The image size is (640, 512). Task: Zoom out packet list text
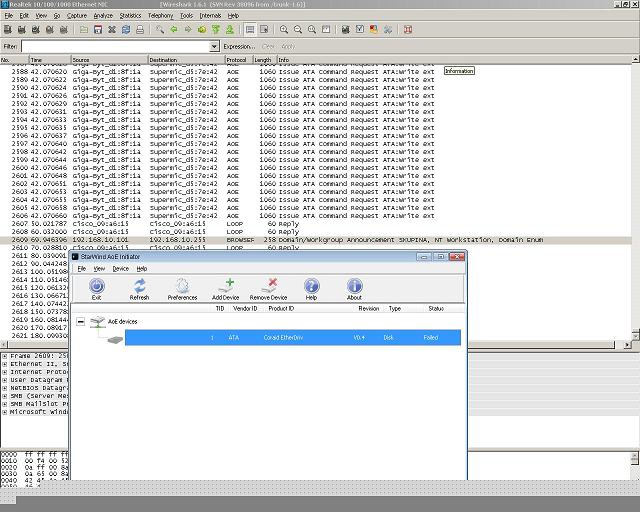coord(298,29)
